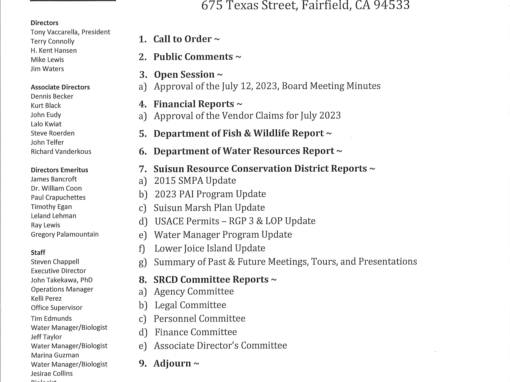Image resolution: width=510 pixels, height=382 pixels.
Task: Click 'Approval of the July 12, 2023, Board Meeting Minutes'
Action: [267, 86]
